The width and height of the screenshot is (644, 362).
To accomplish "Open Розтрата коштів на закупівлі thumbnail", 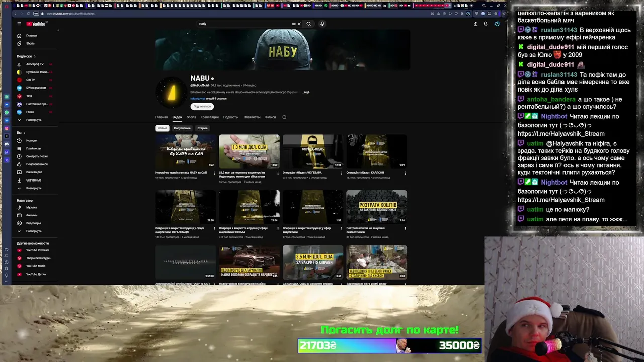I will point(376,207).
